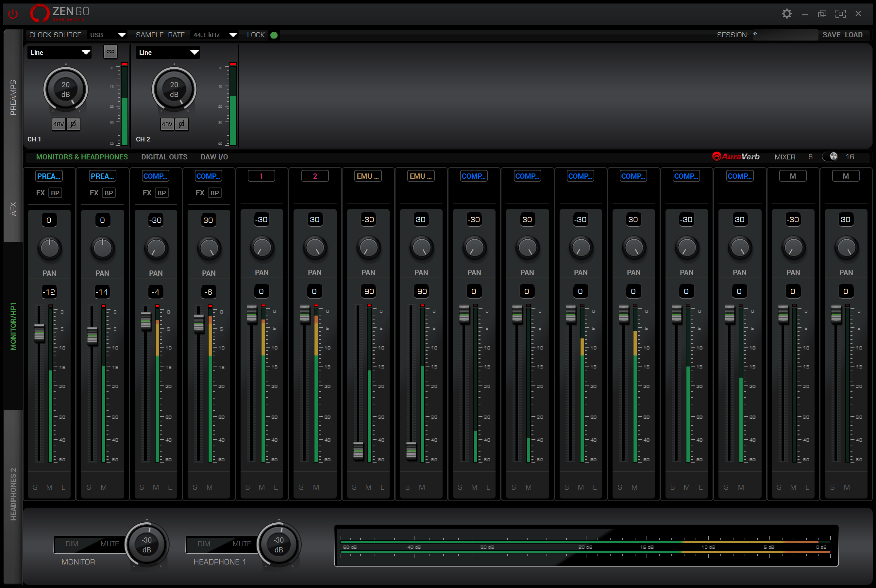The height and width of the screenshot is (588, 876).
Task: Open the Clock Source dropdown
Action: point(107,35)
